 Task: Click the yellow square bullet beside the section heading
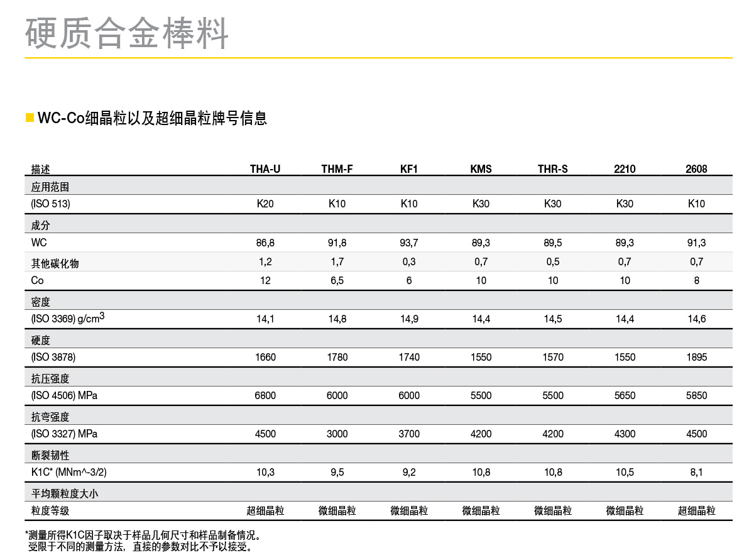[x=30, y=118]
